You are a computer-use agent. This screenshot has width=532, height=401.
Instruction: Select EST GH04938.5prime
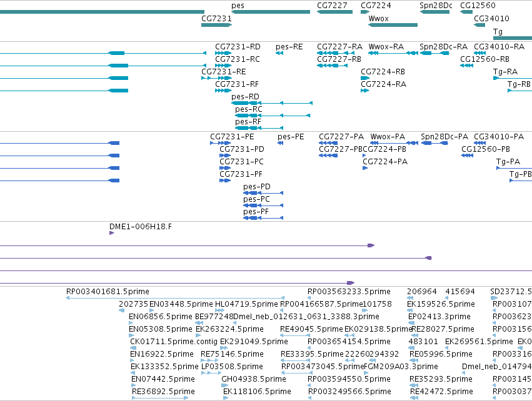pos(254,380)
